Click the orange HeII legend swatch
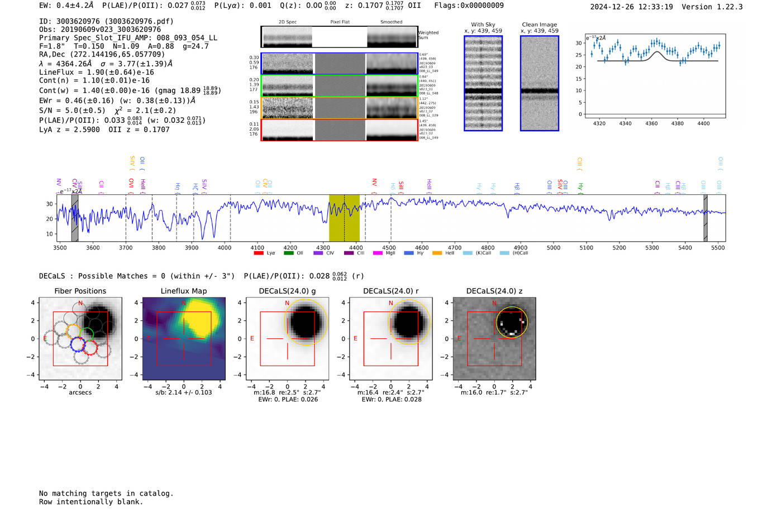782x532 pixels. click(x=437, y=253)
